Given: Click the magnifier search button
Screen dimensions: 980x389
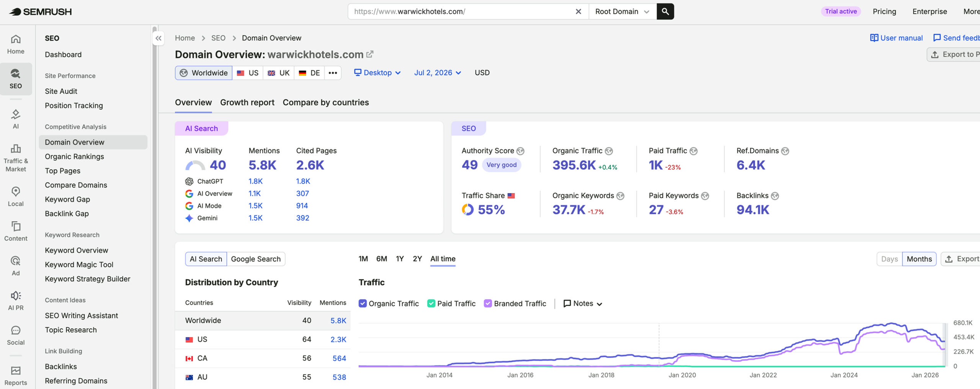Looking at the screenshot, I should point(665,11).
